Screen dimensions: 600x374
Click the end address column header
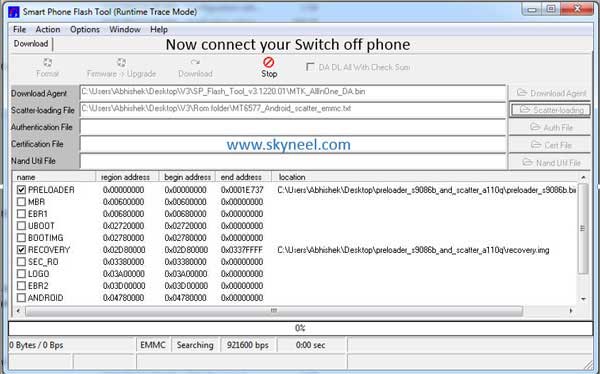click(243, 177)
